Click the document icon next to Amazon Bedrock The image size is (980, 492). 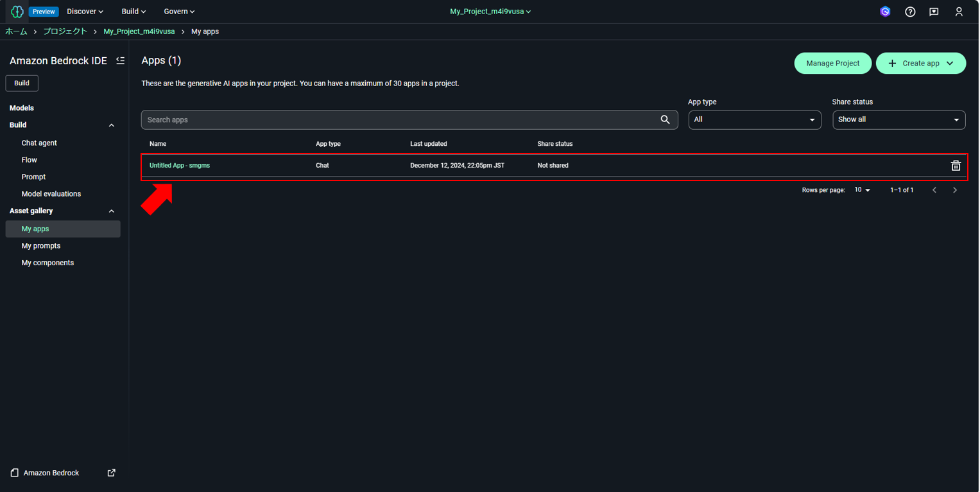coord(14,473)
